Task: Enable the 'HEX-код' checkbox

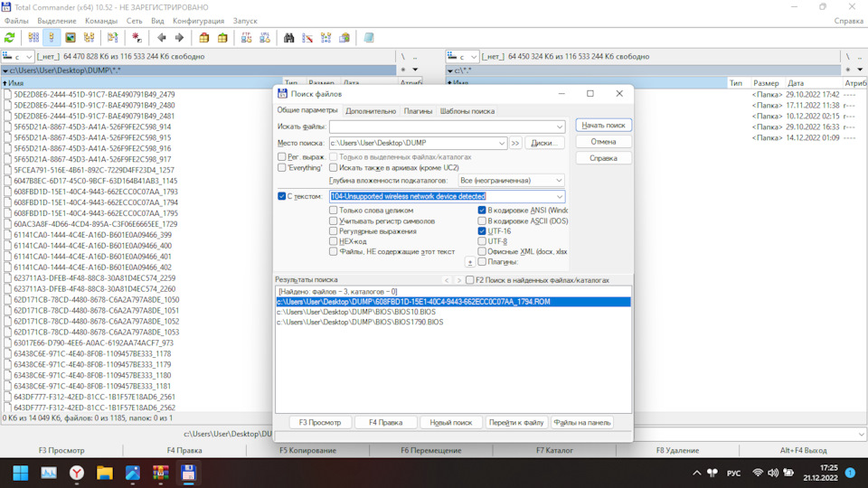Action: [x=334, y=241]
